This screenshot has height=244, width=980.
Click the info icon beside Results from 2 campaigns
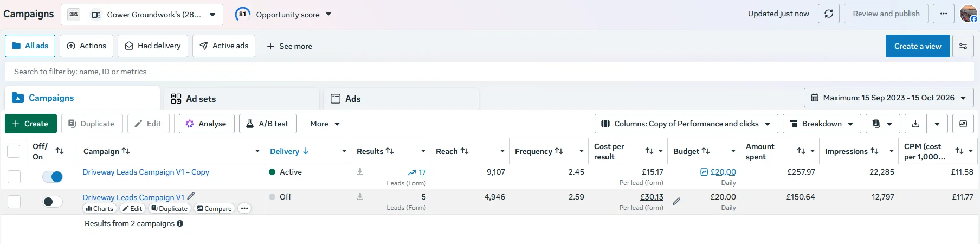click(180, 223)
